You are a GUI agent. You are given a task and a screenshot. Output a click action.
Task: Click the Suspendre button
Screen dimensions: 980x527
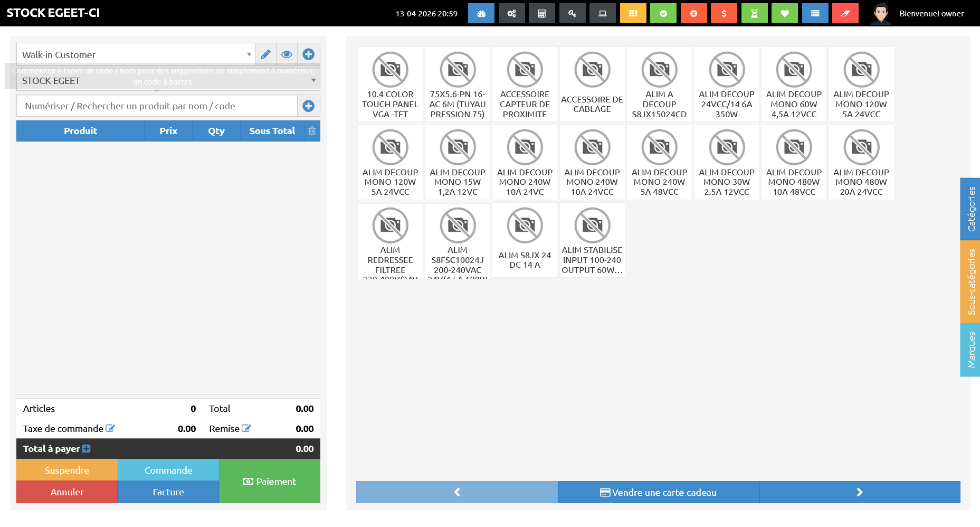(x=67, y=470)
